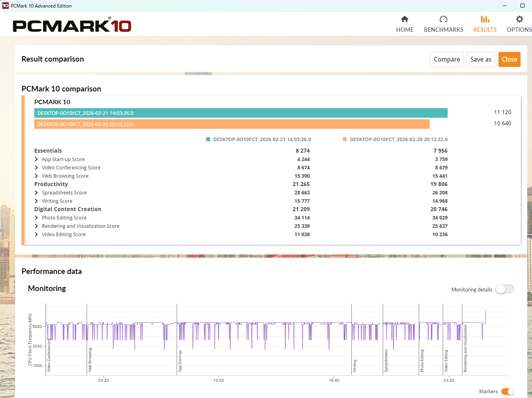The width and height of the screenshot is (532, 398).
Task: Expand the Video Conferencing Score row
Action: click(36, 168)
